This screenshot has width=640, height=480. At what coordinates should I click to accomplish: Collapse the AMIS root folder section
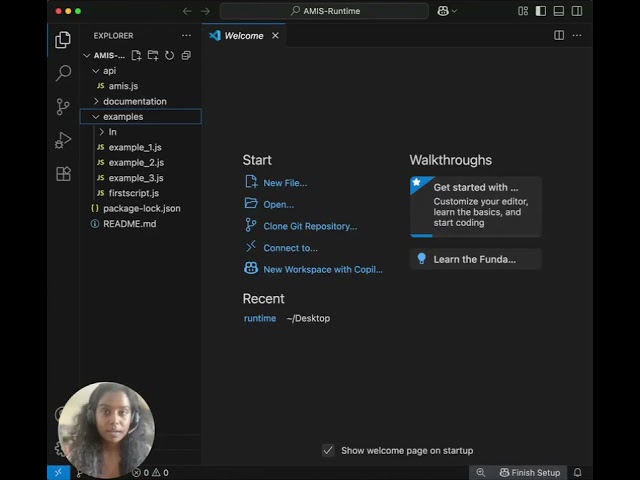[x=87, y=55]
